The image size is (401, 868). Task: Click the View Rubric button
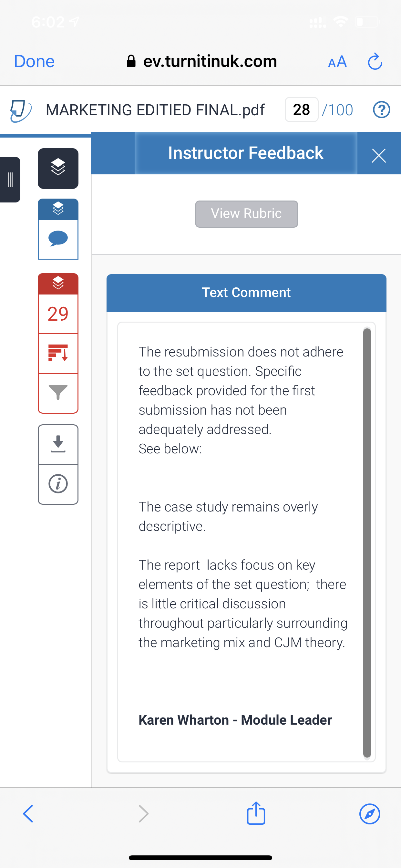246,214
